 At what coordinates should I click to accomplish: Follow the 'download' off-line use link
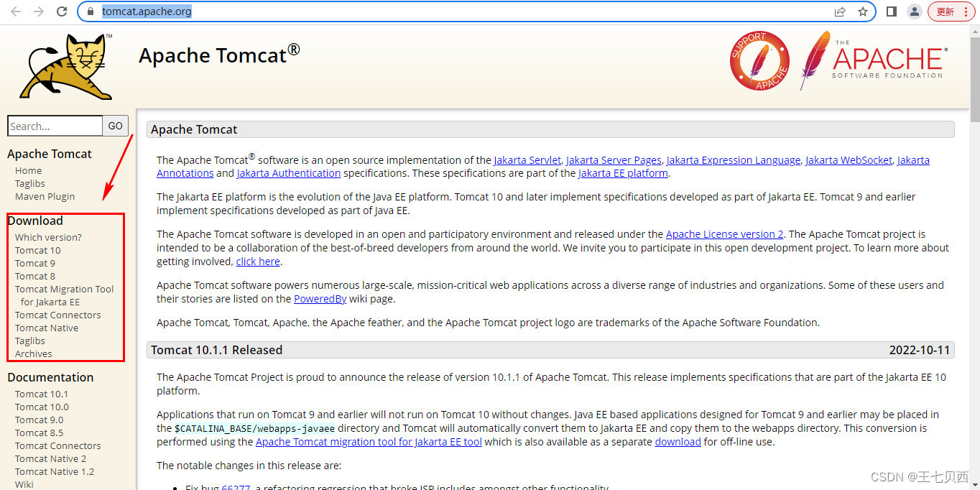(678, 442)
